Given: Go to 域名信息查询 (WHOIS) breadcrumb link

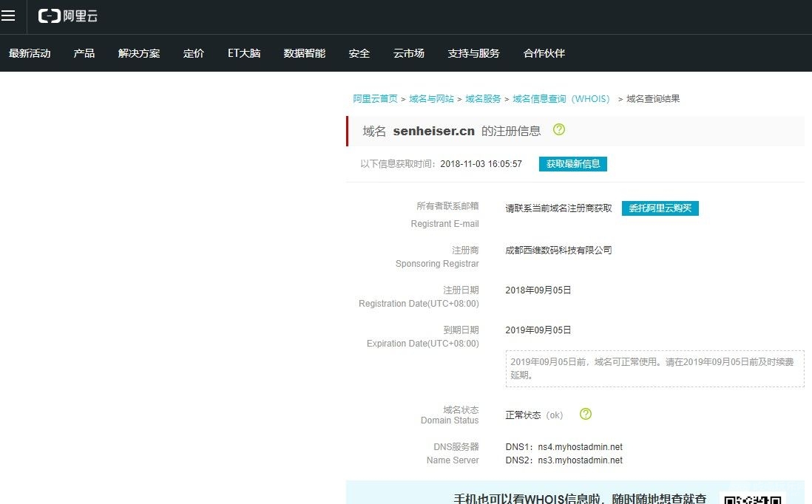Looking at the screenshot, I should coord(561,99).
